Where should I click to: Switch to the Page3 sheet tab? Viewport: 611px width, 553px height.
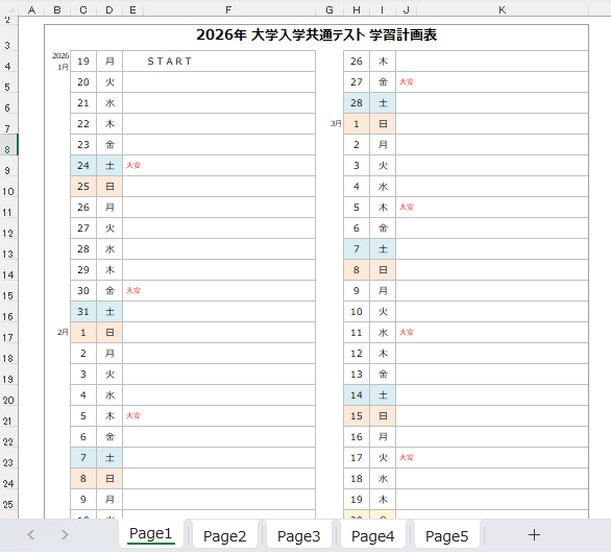click(x=298, y=536)
